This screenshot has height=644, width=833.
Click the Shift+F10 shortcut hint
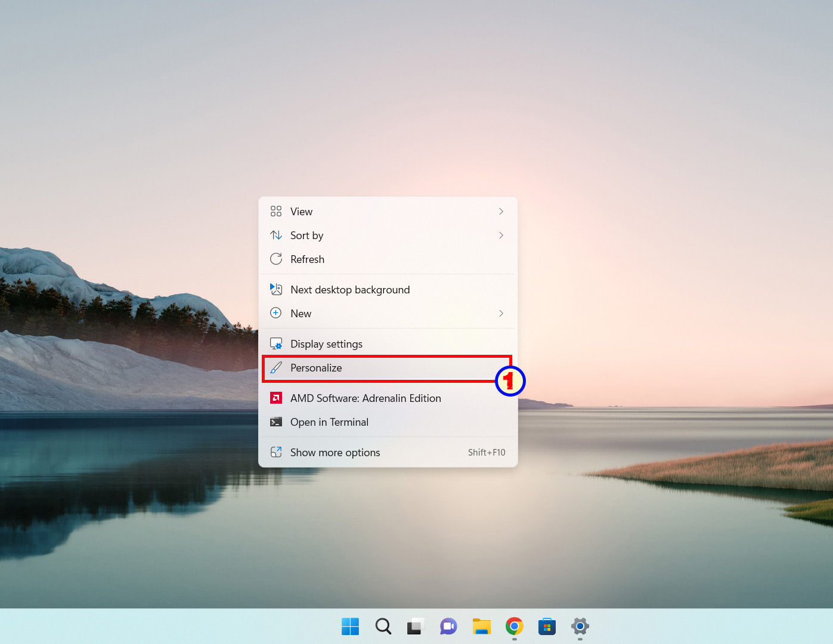click(x=487, y=453)
